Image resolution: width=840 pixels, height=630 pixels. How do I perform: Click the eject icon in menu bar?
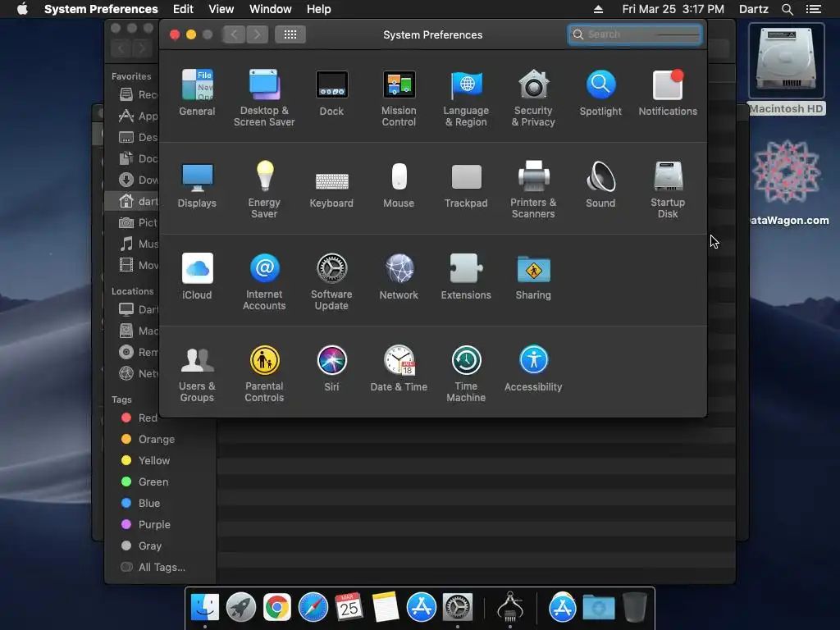point(598,9)
